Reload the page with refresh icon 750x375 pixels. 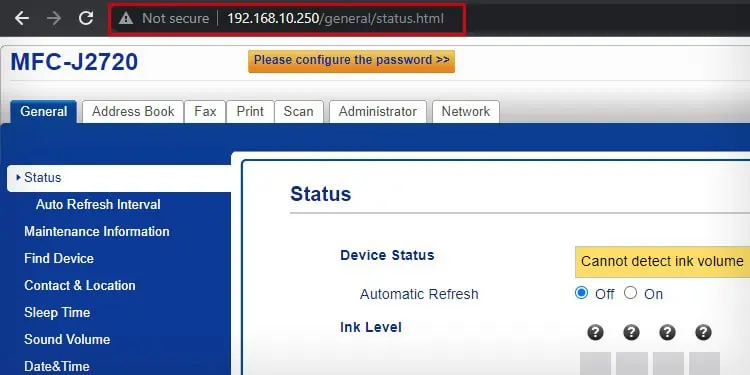tap(86, 18)
